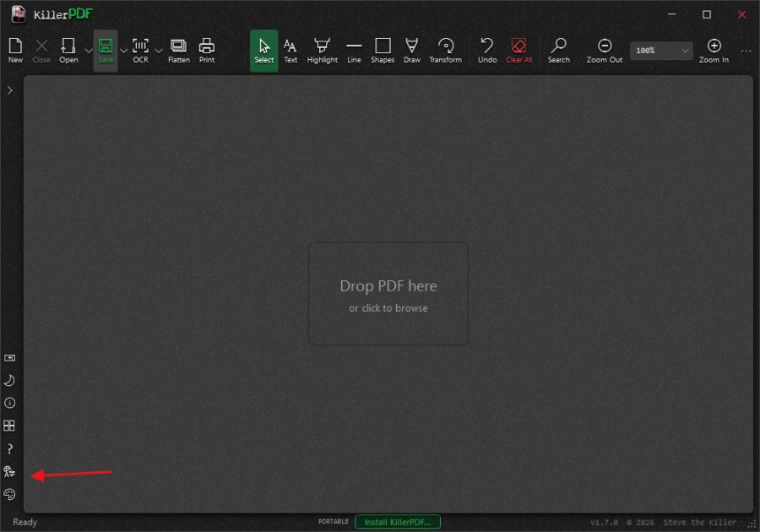Zoom In the page view
Viewport: 760px width, 532px height.
click(x=714, y=51)
